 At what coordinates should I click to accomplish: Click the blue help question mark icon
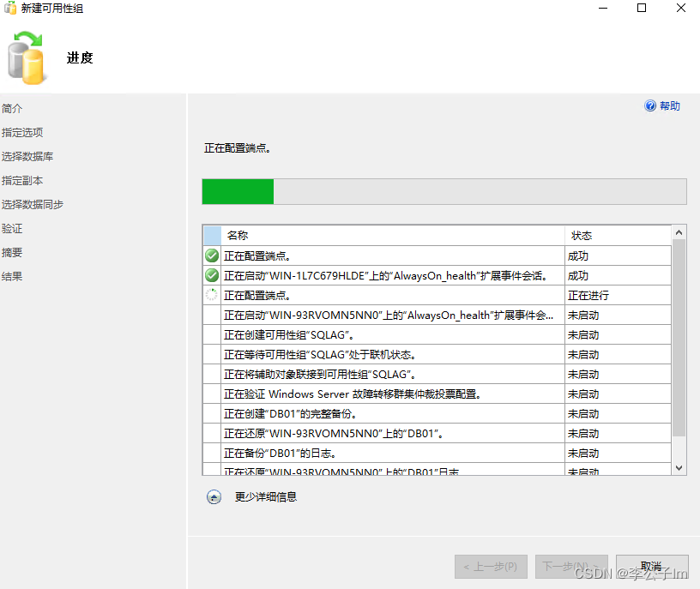[x=650, y=105]
